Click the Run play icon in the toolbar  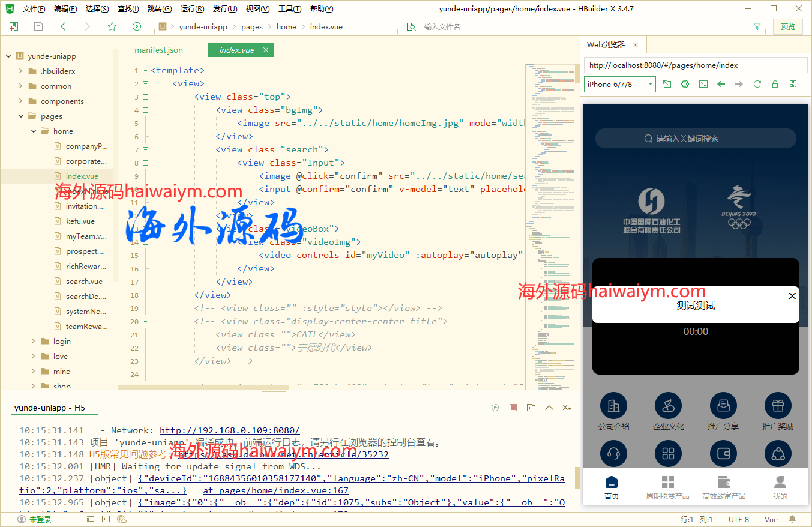tap(137, 26)
